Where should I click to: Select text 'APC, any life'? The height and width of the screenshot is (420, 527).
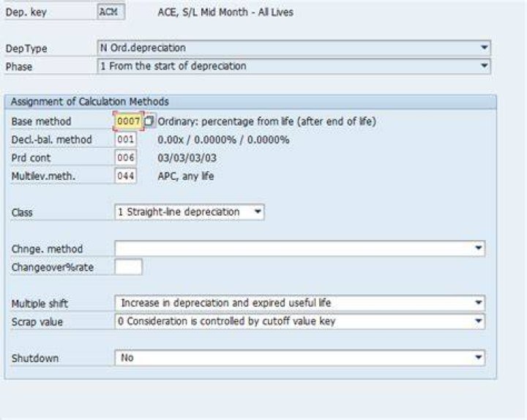tap(186, 176)
